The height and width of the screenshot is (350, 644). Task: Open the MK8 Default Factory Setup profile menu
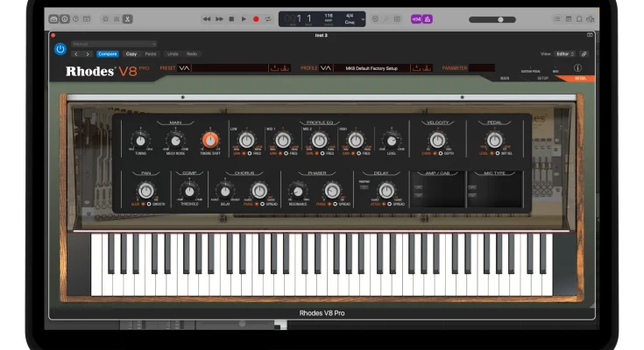[371, 67]
